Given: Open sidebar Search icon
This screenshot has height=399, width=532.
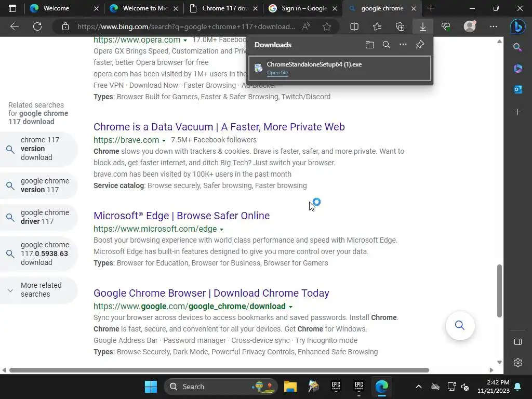Looking at the screenshot, I should pyautogui.click(x=517, y=47).
